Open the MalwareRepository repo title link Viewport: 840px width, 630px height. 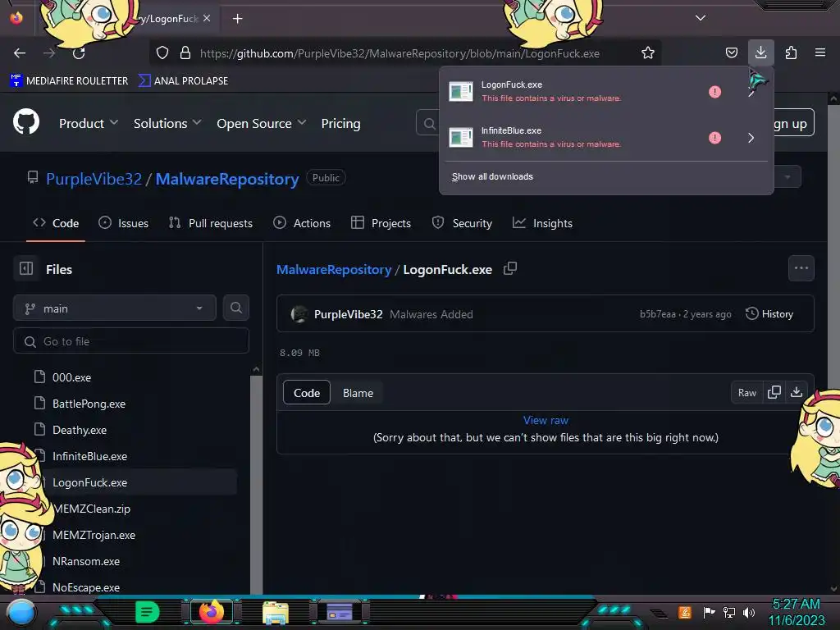[227, 178]
